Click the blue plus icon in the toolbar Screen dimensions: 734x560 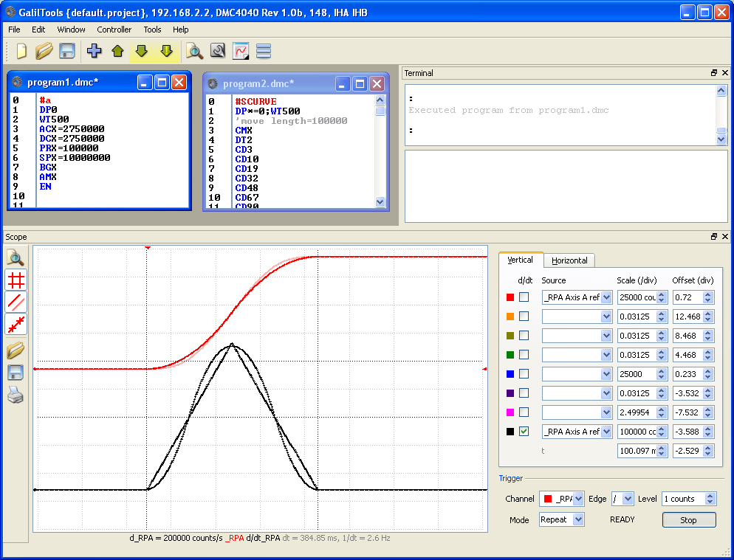click(94, 51)
